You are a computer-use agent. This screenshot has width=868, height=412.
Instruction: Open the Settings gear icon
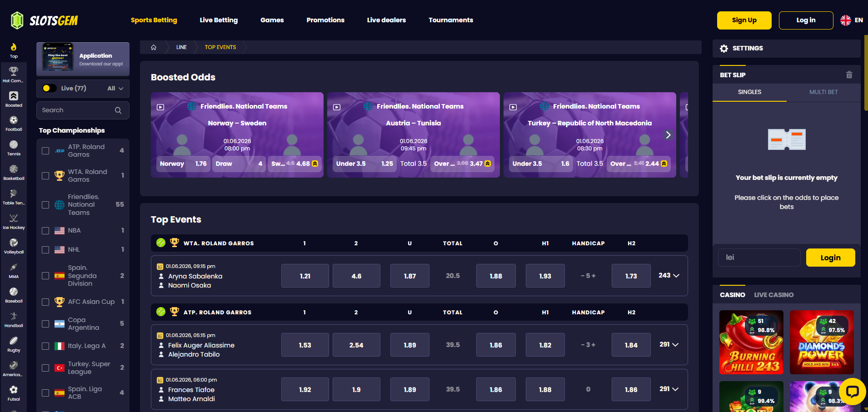(x=724, y=48)
